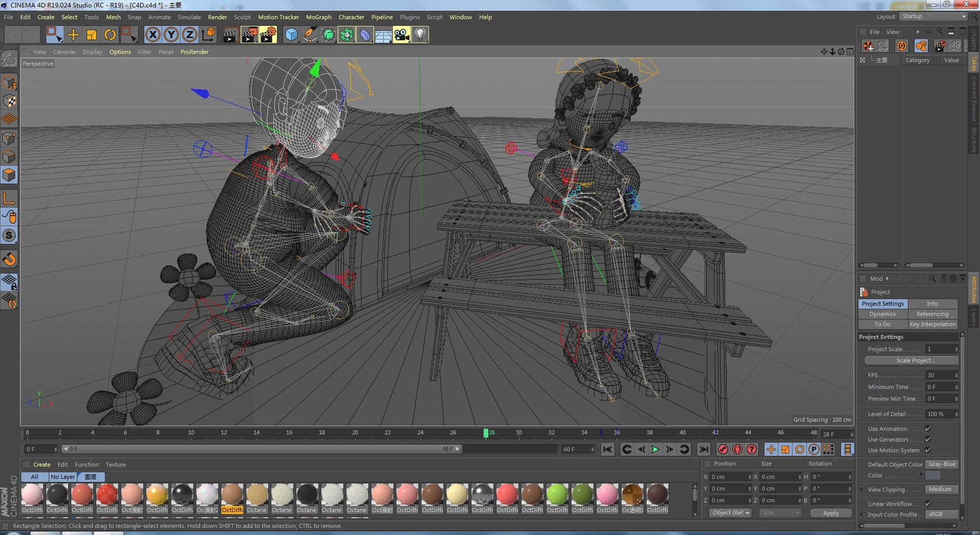Screen dimensions: 980x535
Task: Open the Layout Startup dropdown
Action: pos(934,16)
